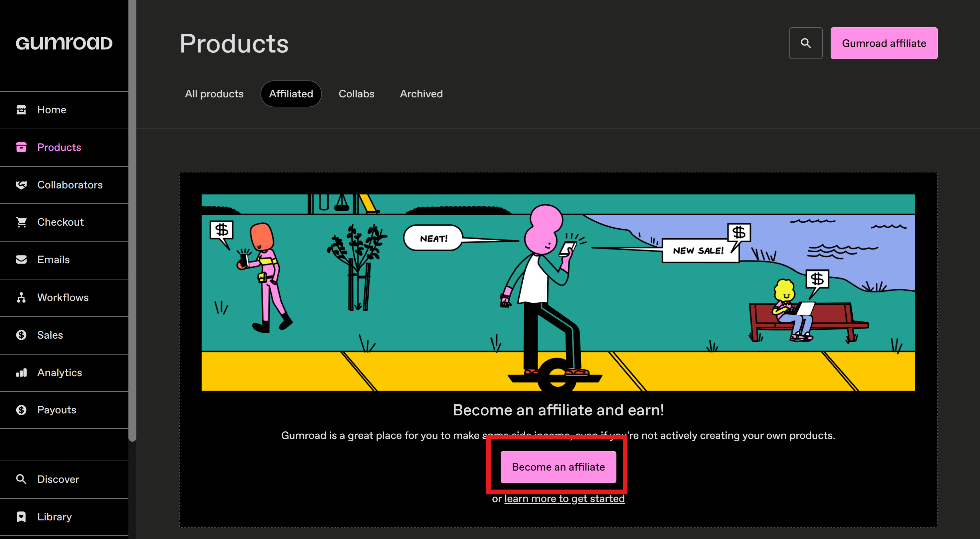Open the magnifier search button in header
This screenshot has height=539, width=980.
(x=805, y=43)
